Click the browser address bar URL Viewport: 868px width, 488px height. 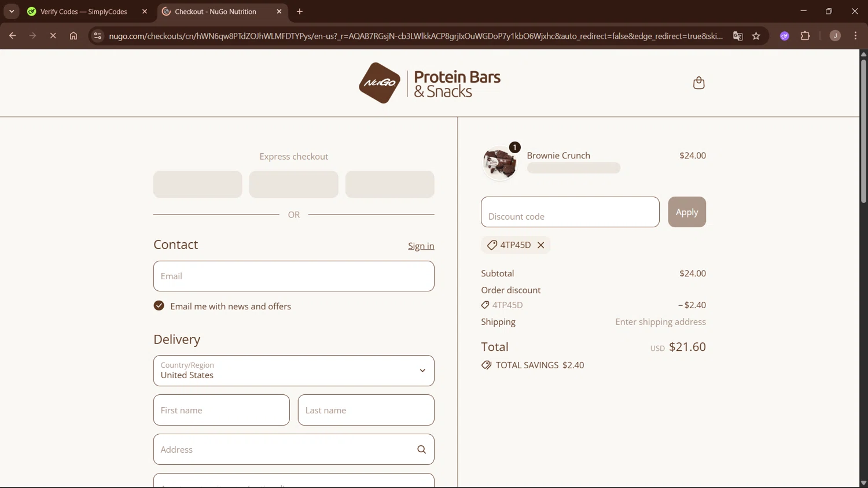point(415,36)
